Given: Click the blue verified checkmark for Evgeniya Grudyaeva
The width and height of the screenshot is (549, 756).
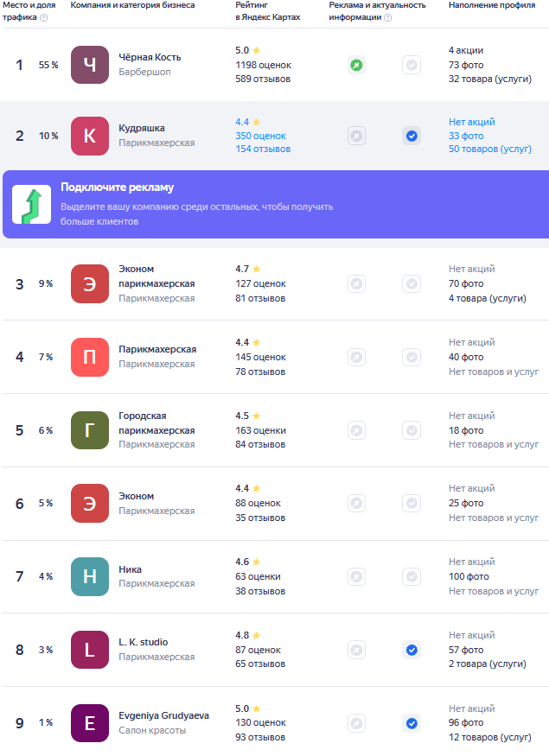Looking at the screenshot, I should (412, 723).
